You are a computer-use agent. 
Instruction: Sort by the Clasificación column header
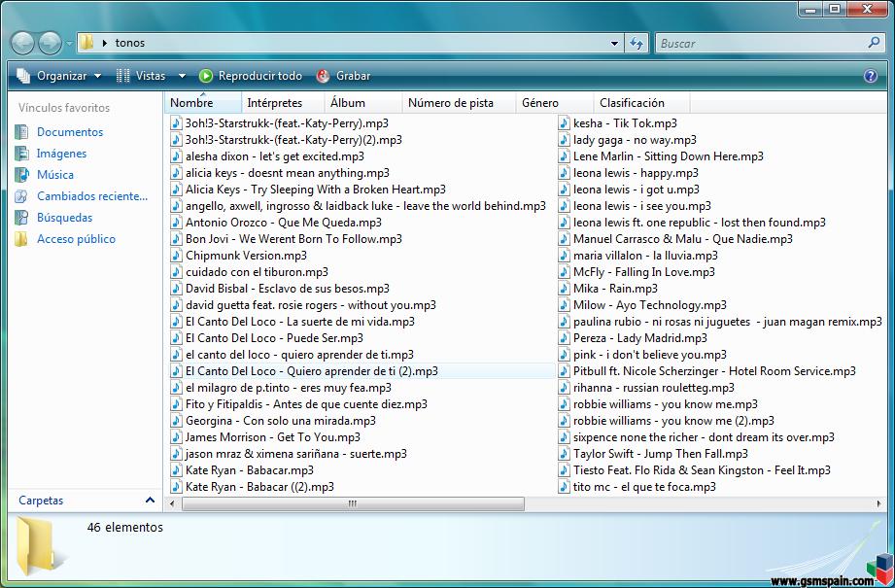click(642, 103)
